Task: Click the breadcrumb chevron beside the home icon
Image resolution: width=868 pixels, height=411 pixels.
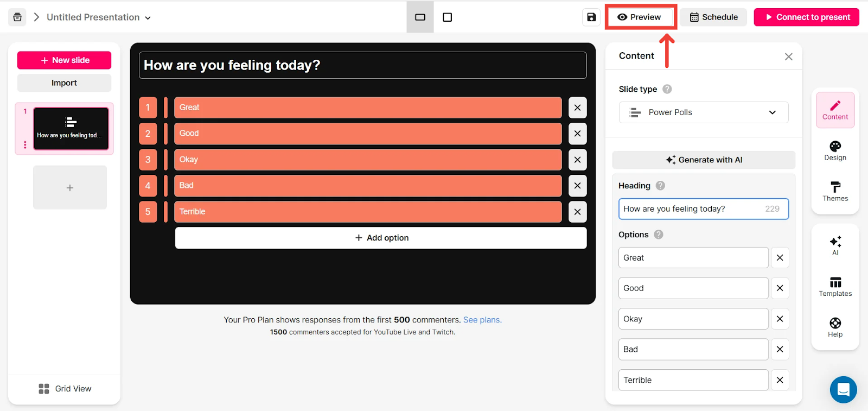Action: [x=36, y=17]
